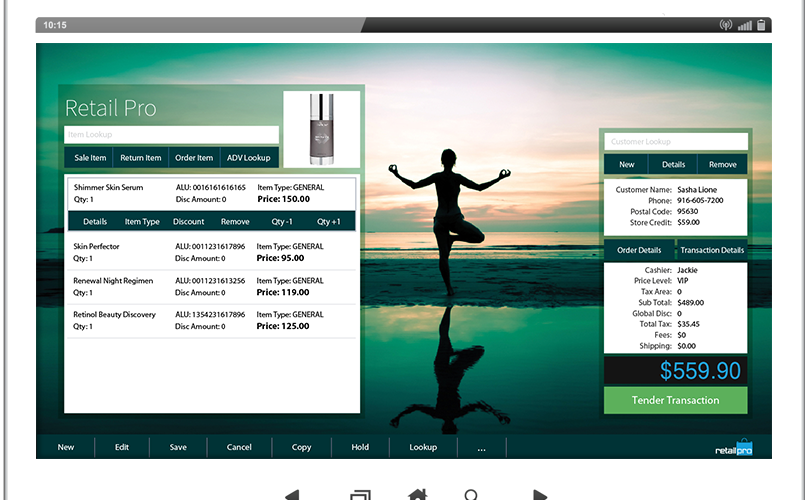Click phone number 916-605-7200
This screenshot has height=500, width=808.
(x=700, y=201)
